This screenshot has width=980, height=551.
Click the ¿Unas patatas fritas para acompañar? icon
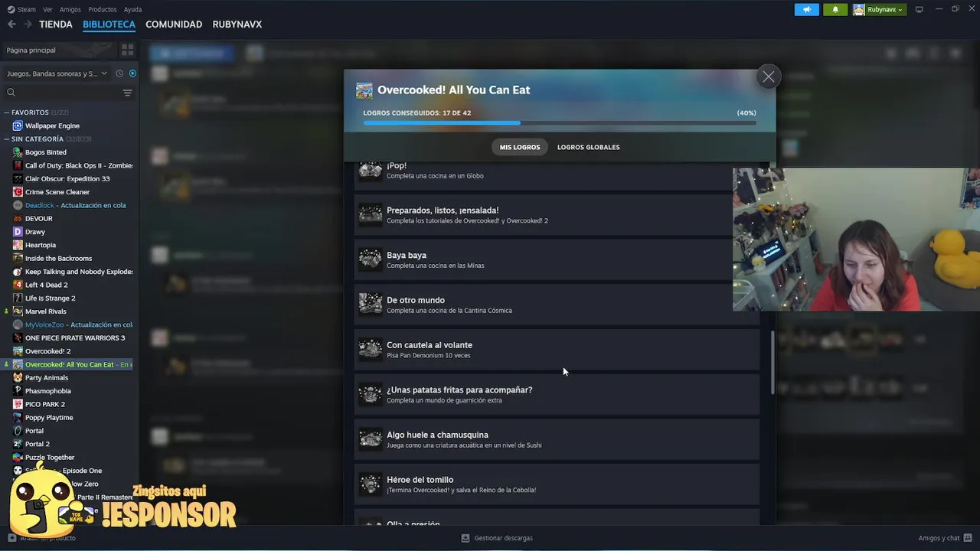371,394
